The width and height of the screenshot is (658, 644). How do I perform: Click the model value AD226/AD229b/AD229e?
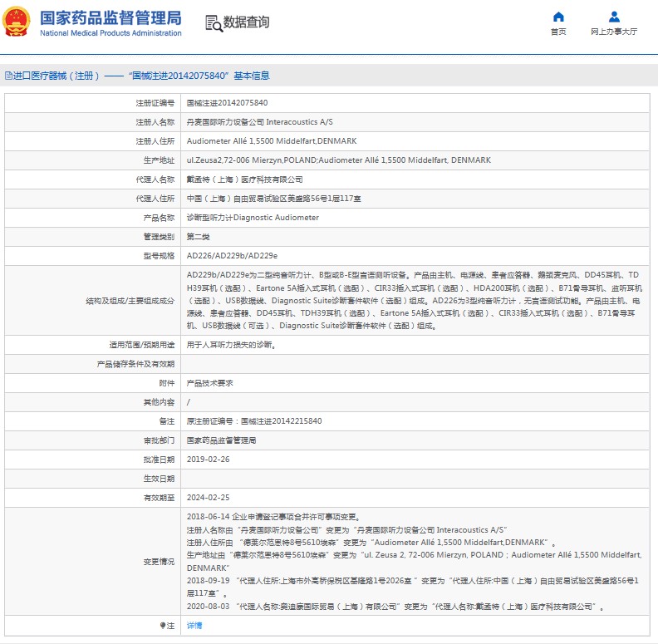coord(232,255)
